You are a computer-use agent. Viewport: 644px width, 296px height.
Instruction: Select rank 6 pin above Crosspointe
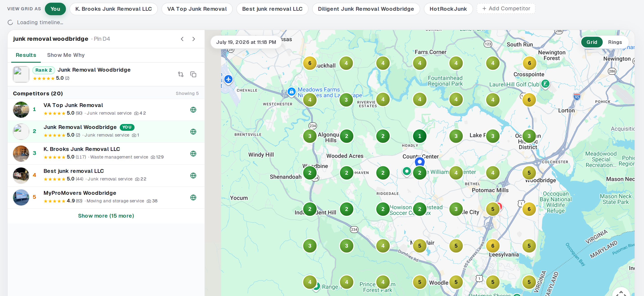[x=529, y=63]
